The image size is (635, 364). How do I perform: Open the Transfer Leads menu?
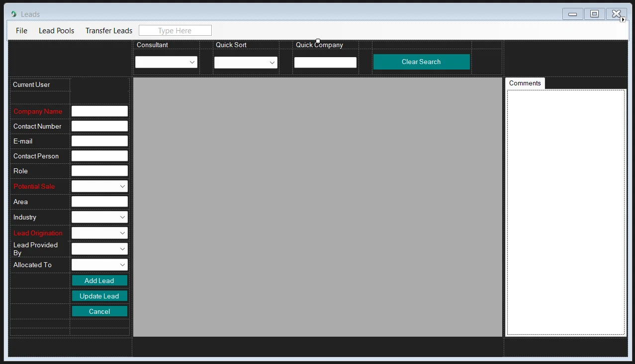(x=108, y=30)
